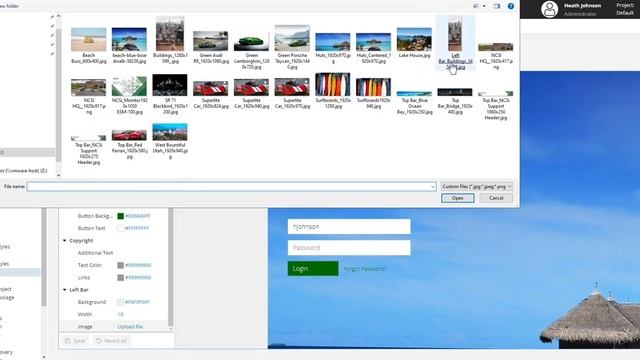Click the properties panel vertical scrollbar
This screenshot has height=360, width=640.
point(171,267)
